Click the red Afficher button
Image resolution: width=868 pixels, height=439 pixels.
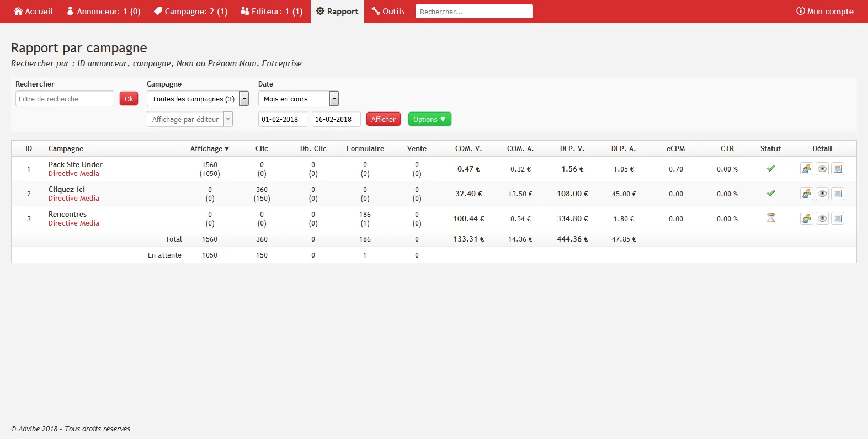(383, 119)
